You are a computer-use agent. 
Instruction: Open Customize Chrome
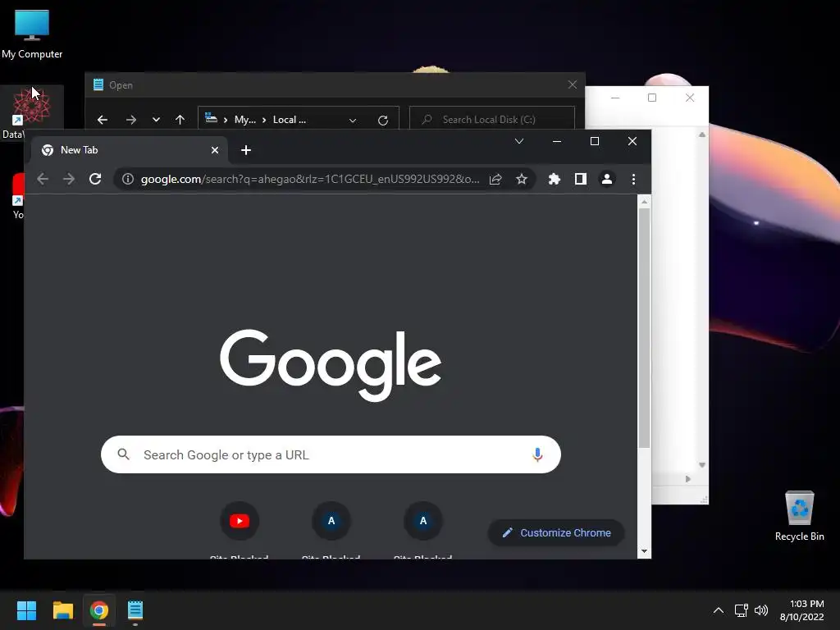pyautogui.click(x=556, y=533)
